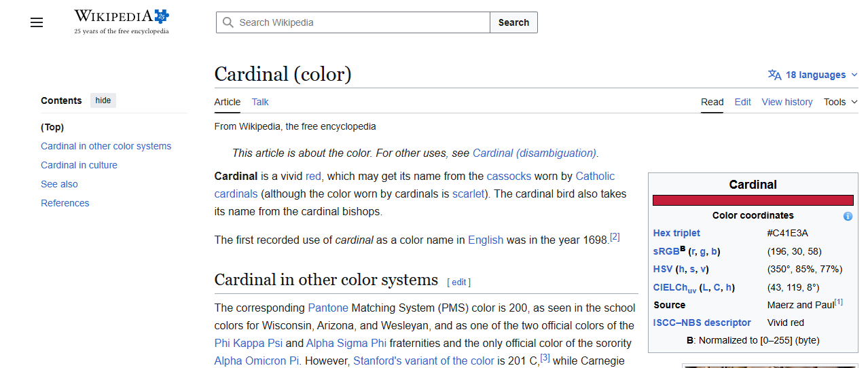This screenshot has height=368, width=868.
Task: Click footnote reference 2 superscript
Action: [x=615, y=237]
